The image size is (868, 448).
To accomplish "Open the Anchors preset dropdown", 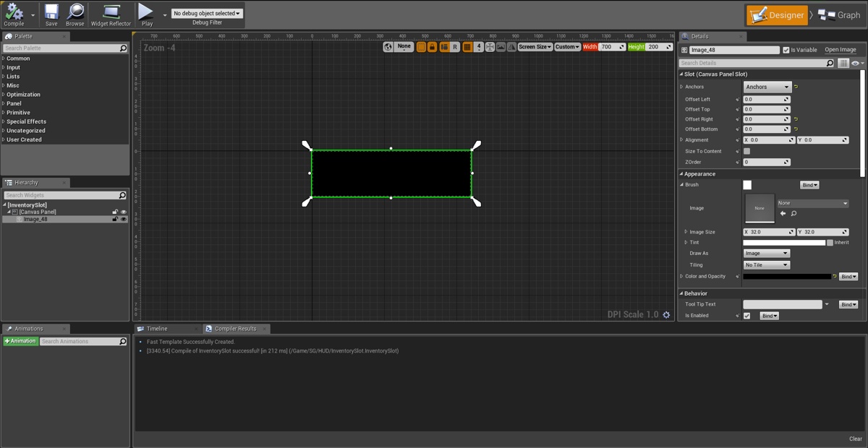I will 767,87.
